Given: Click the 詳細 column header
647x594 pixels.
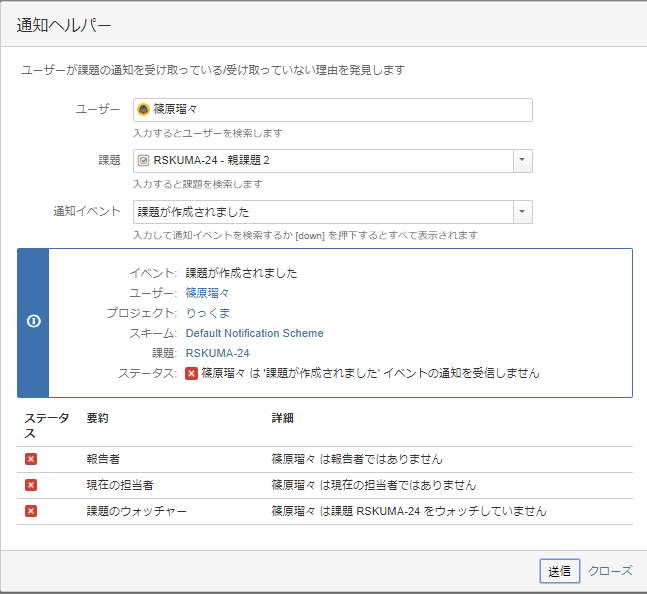Looking at the screenshot, I should pos(283,418).
